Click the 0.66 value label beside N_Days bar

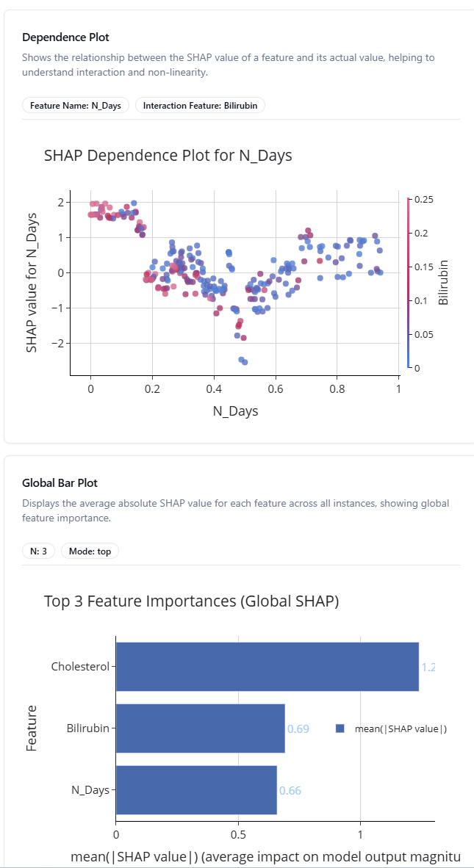pos(290,791)
